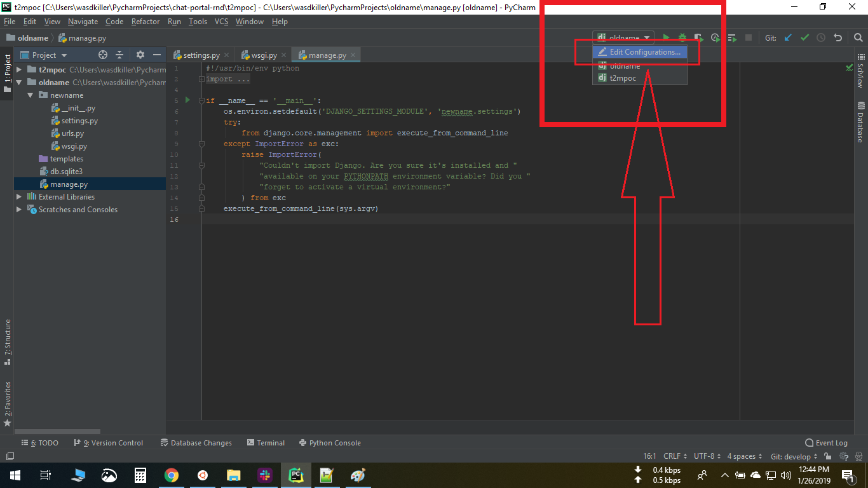Screen dimensions: 868x488
Task: Toggle tool window bars via bottom-left square icon
Action: pos(10,456)
